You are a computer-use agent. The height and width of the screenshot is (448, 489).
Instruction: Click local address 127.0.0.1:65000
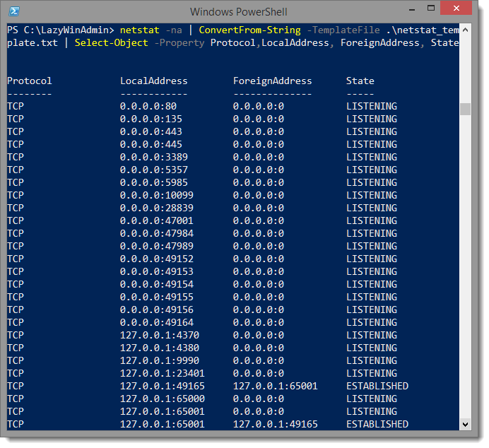coord(162,399)
